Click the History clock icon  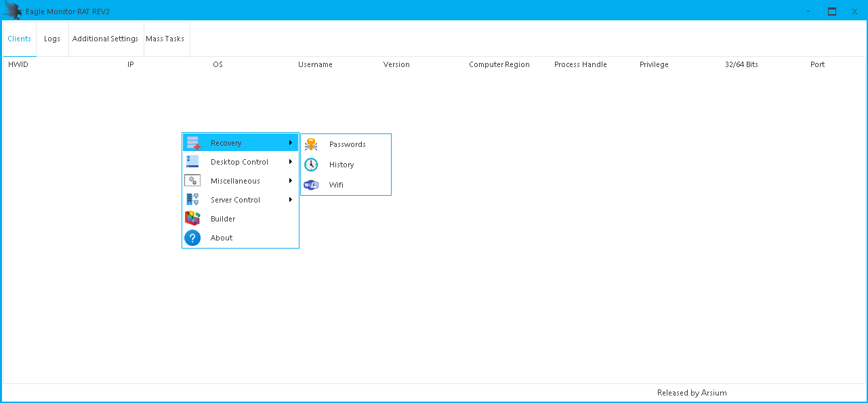pos(311,165)
